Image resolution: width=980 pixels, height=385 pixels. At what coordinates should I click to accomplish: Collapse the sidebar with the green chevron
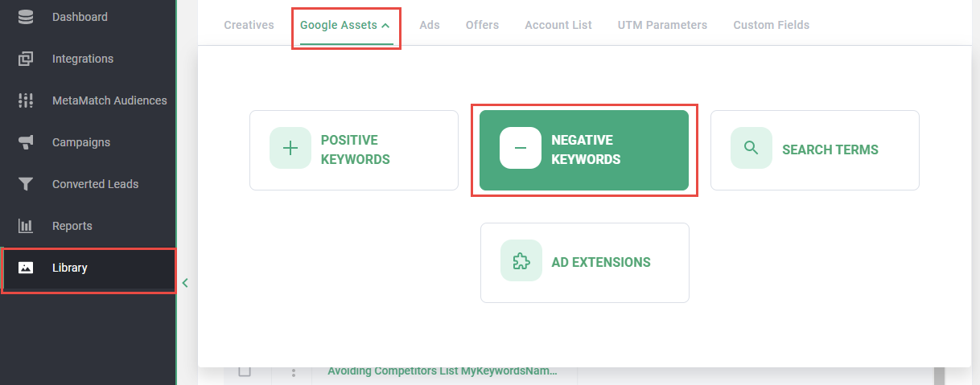[x=185, y=283]
